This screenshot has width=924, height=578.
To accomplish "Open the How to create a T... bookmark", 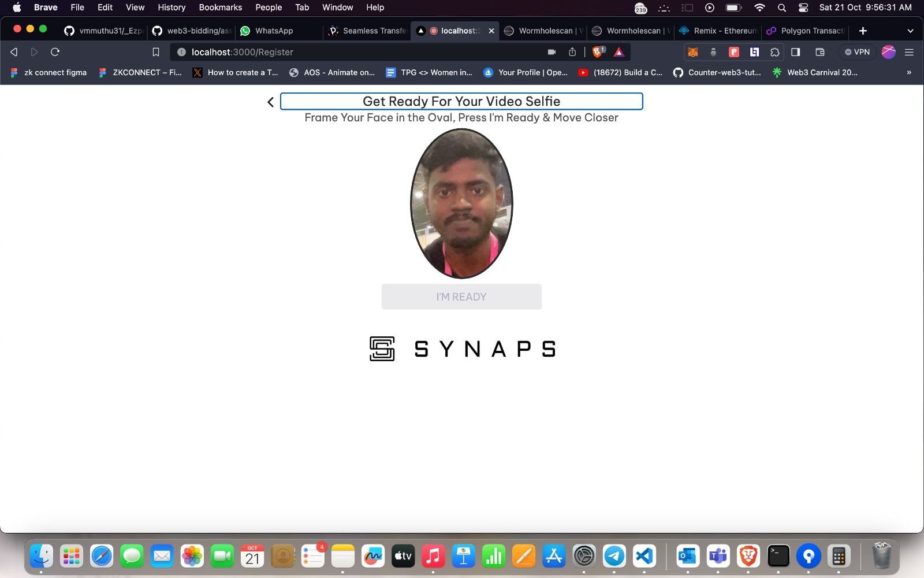I will [x=236, y=72].
